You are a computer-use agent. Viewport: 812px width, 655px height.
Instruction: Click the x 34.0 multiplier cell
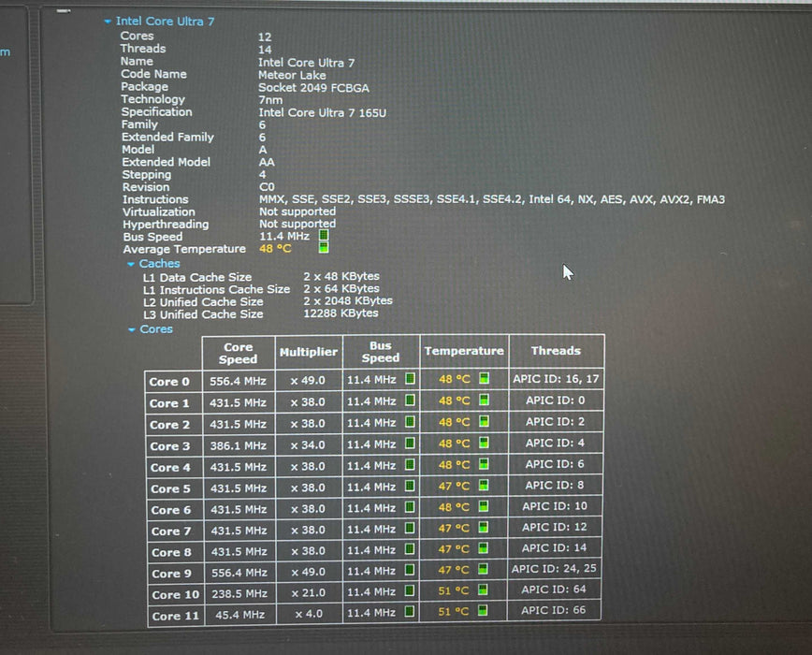point(308,445)
